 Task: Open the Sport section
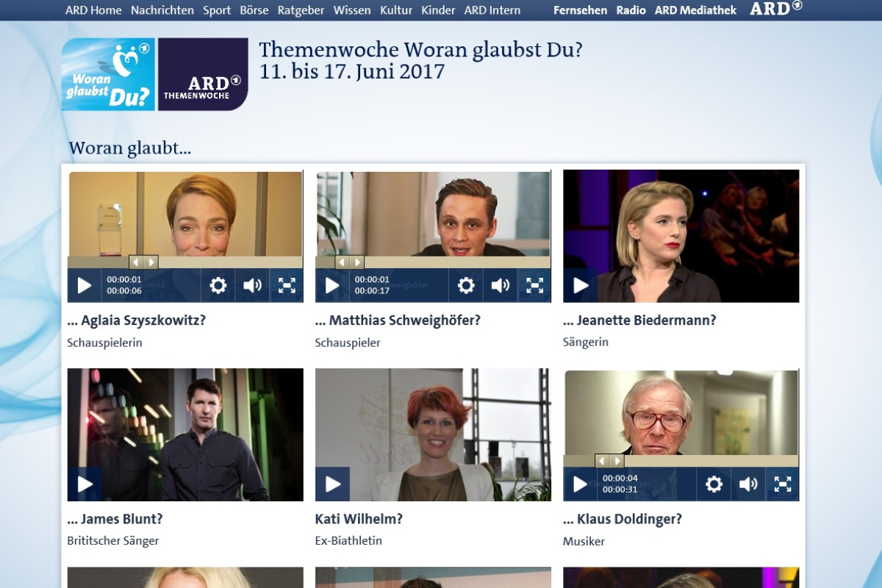(x=217, y=10)
